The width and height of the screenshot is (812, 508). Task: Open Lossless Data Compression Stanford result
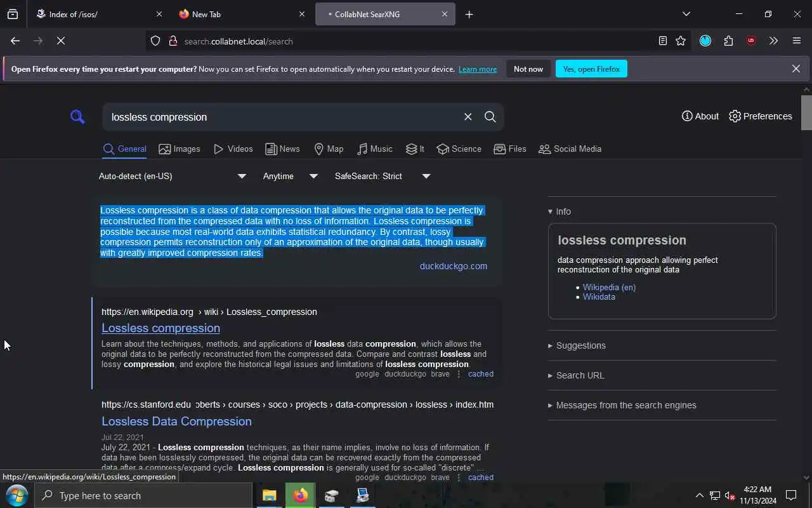[176, 421]
